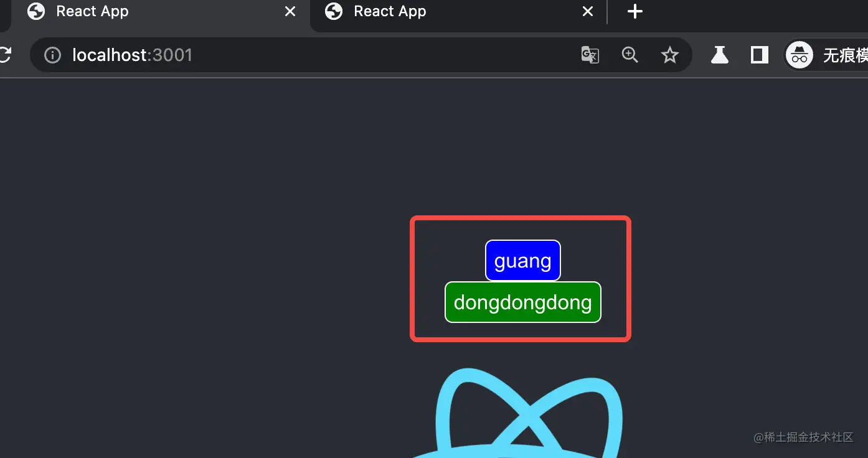Close the first React App tab
The width and height of the screenshot is (868, 458).
290,12
